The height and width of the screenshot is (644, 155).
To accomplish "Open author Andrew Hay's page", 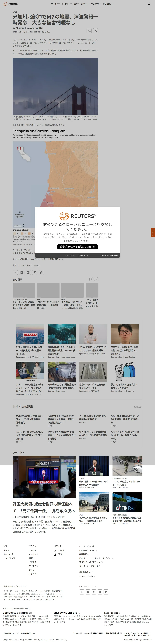I will click(37, 28).
